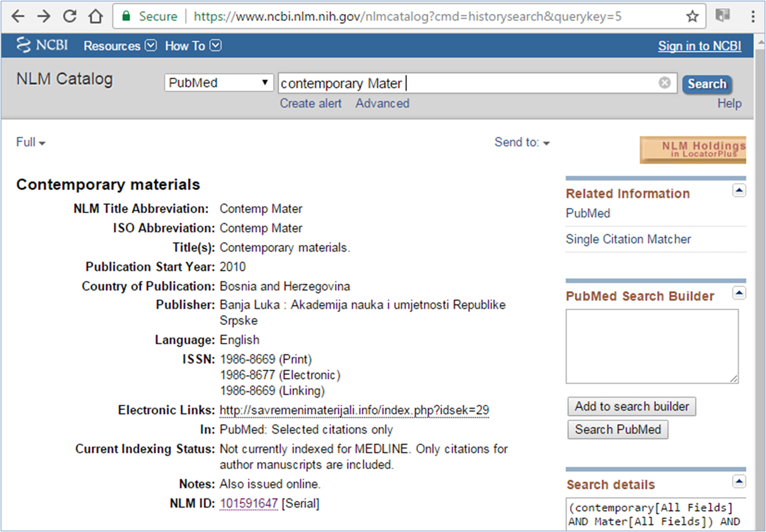The height and width of the screenshot is (532, 766).
Task: Go forward with the browser forward arrow
Action: click(44, 16)
